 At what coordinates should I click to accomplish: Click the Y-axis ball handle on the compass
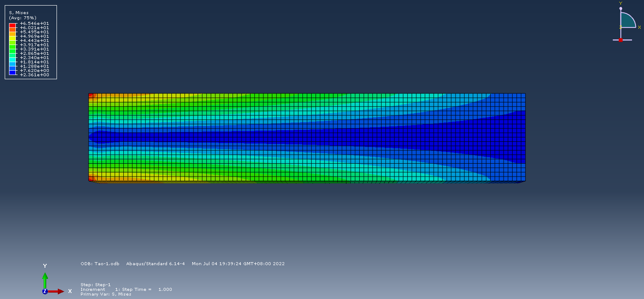[620, 8]
